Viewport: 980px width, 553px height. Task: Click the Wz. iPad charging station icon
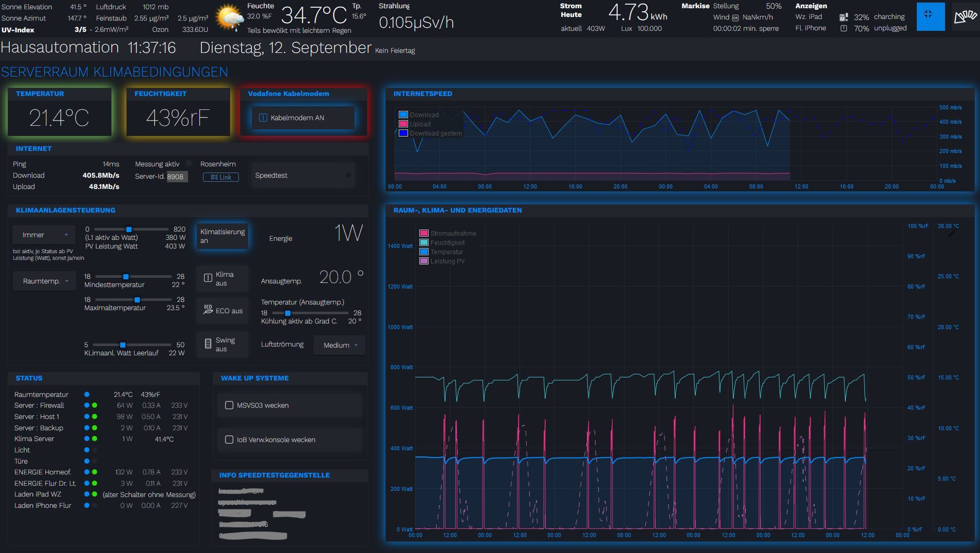coord(843,17)
